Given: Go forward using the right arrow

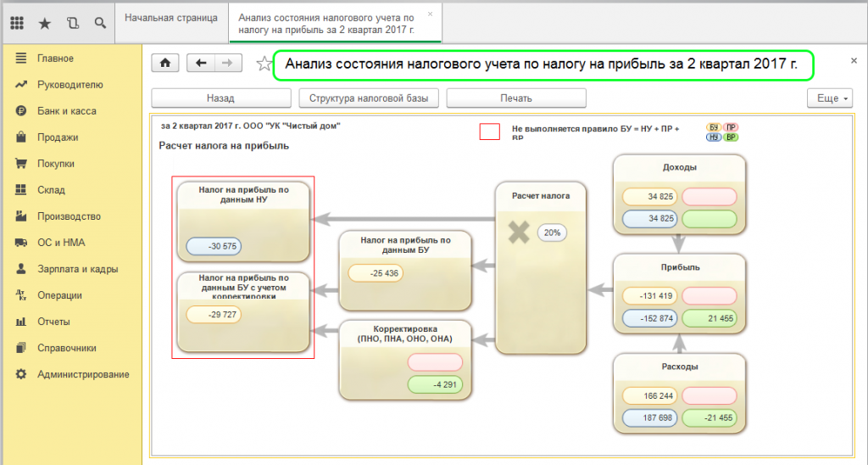Looking at the screenshot, I should pyautogui.click(x=227, y=64).
